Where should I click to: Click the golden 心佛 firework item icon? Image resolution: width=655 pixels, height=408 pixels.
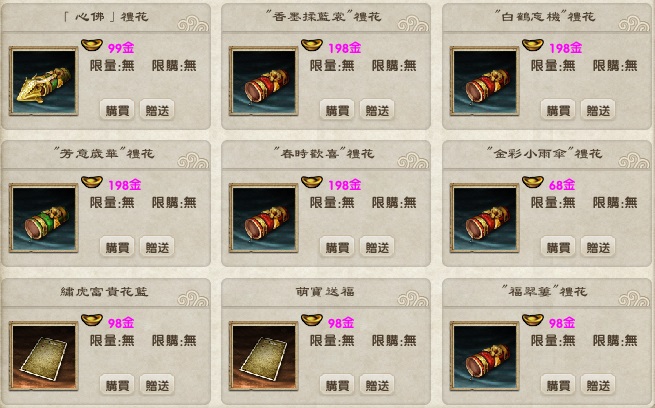pyautogui.click(x=44, y=81)
